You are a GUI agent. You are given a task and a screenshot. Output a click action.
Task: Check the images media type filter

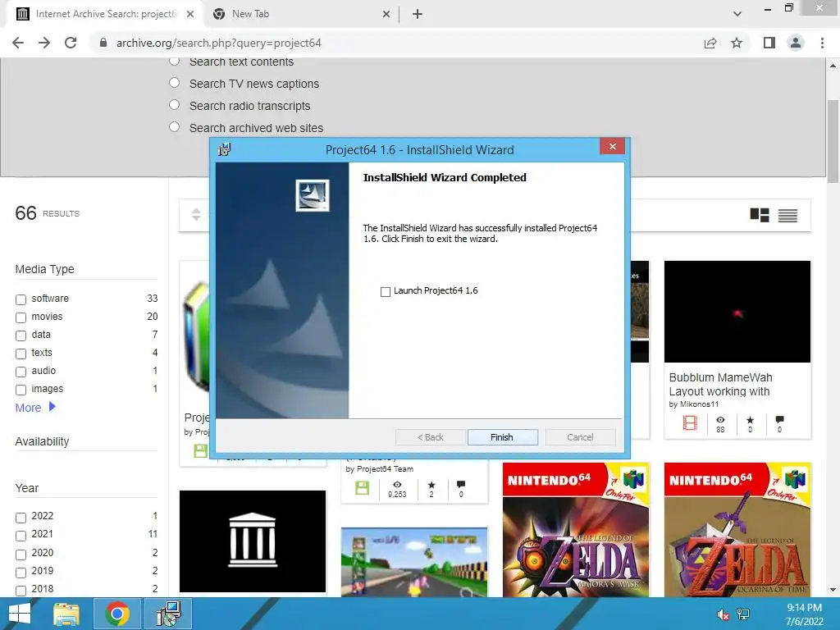click(x=21, y=390)
